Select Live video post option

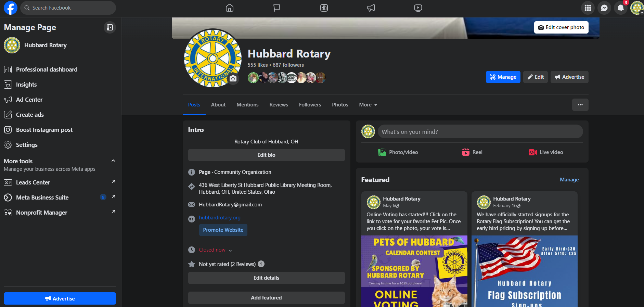pos(546,152)
